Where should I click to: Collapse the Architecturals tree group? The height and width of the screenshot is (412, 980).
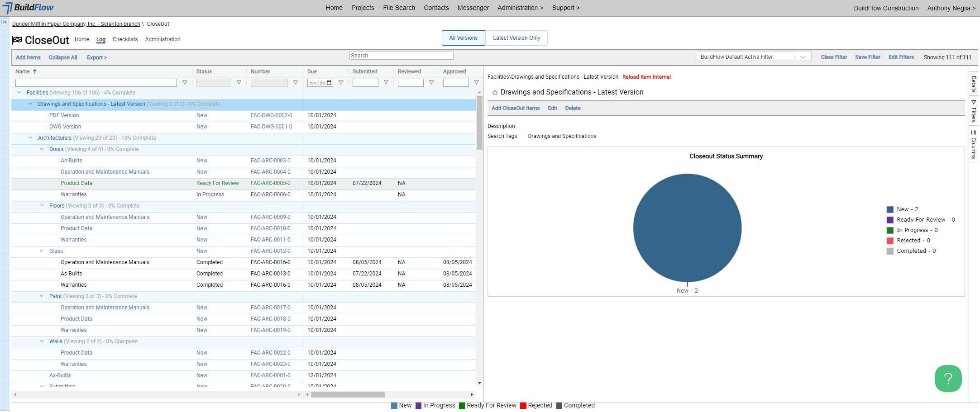coord(30,138)
